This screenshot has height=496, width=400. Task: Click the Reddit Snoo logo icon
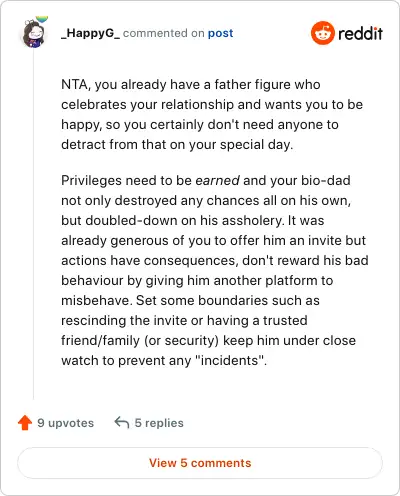[323, 33]
